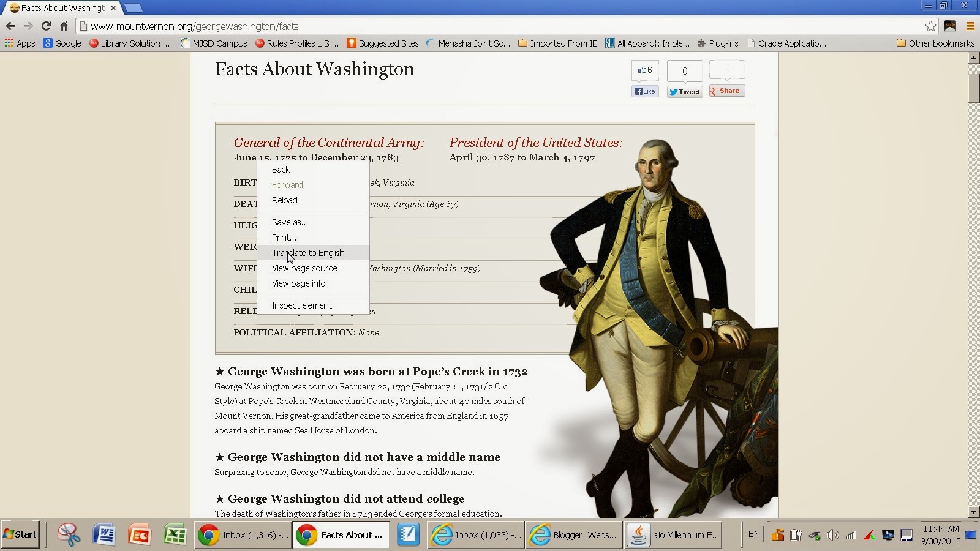Click the Facebook like count showing 6

(x=645, y=70)
